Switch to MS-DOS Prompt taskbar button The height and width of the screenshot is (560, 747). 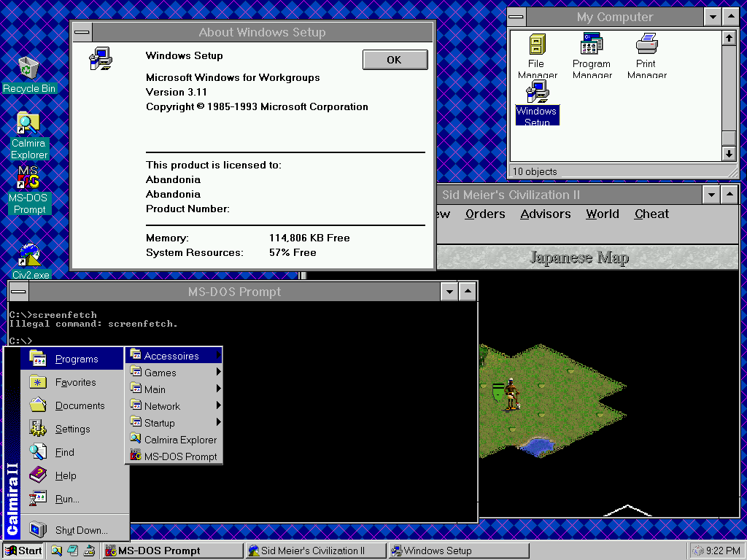[x=172, y=551]
